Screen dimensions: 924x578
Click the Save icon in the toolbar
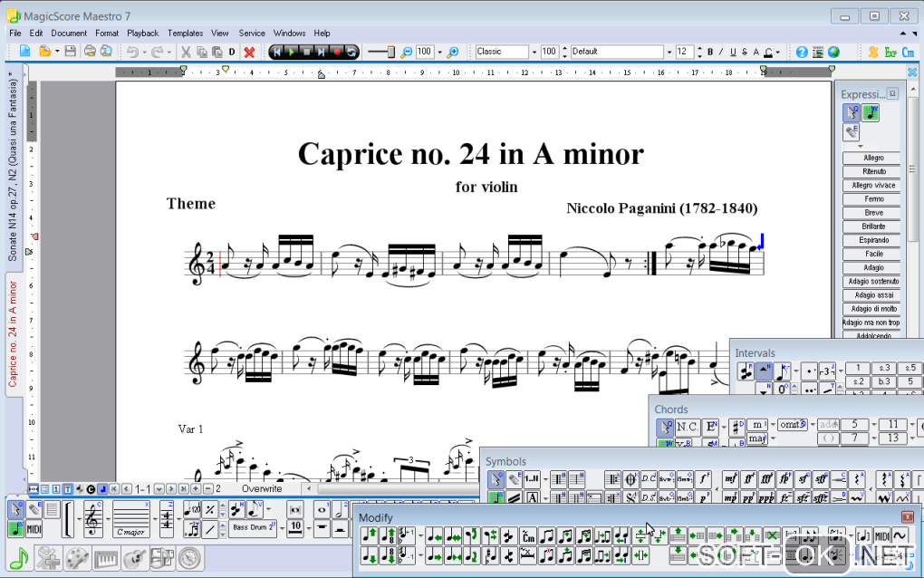(x=71, y=52)
